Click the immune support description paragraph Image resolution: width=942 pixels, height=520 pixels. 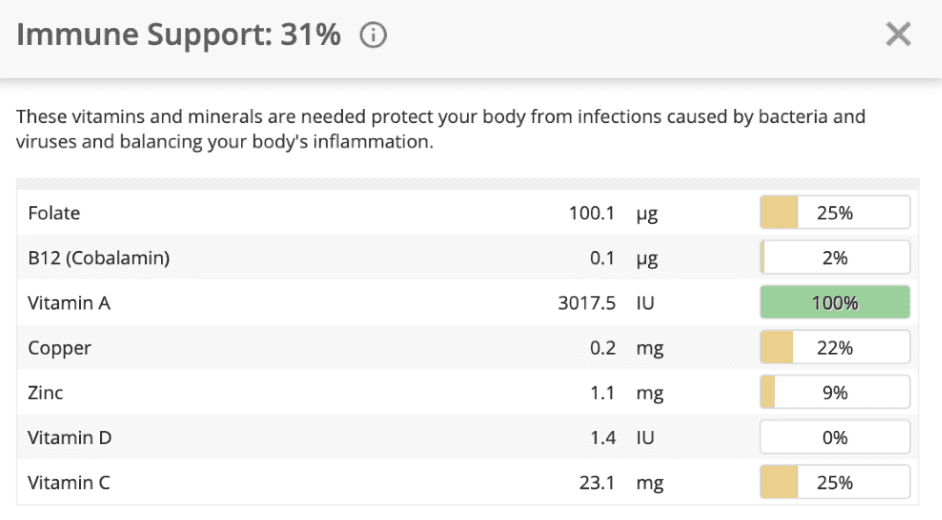point(440,129)
